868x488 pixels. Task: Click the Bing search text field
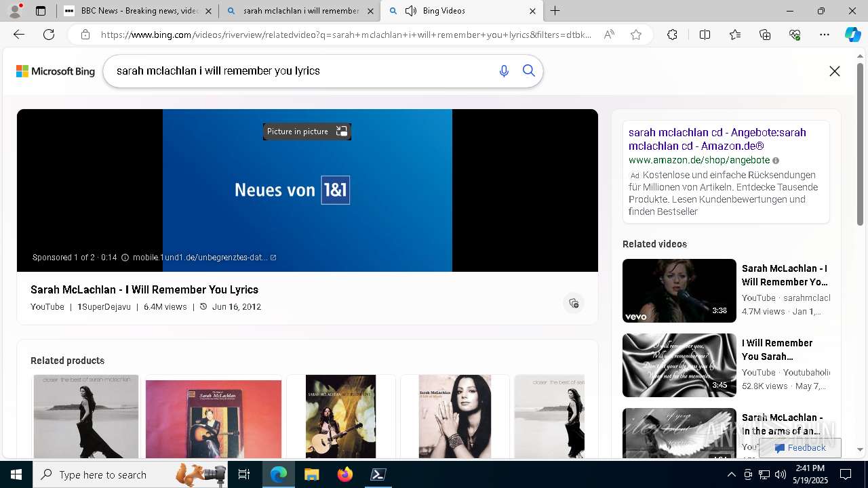(302, 71)
